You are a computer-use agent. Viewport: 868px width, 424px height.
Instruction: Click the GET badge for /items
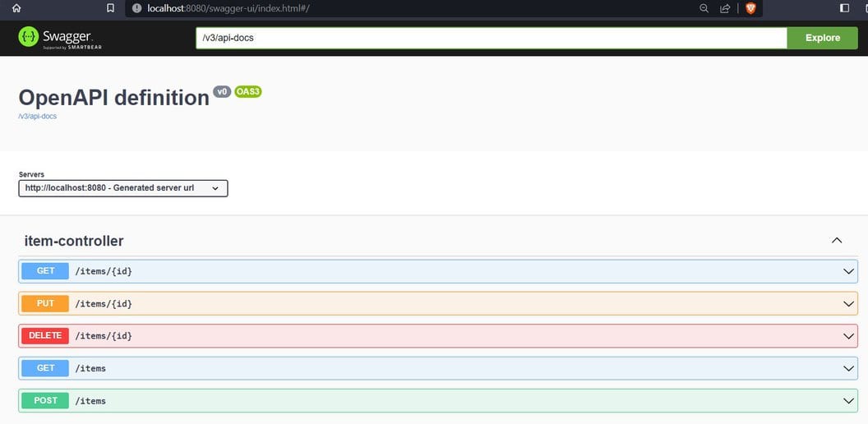pos(45,368)
